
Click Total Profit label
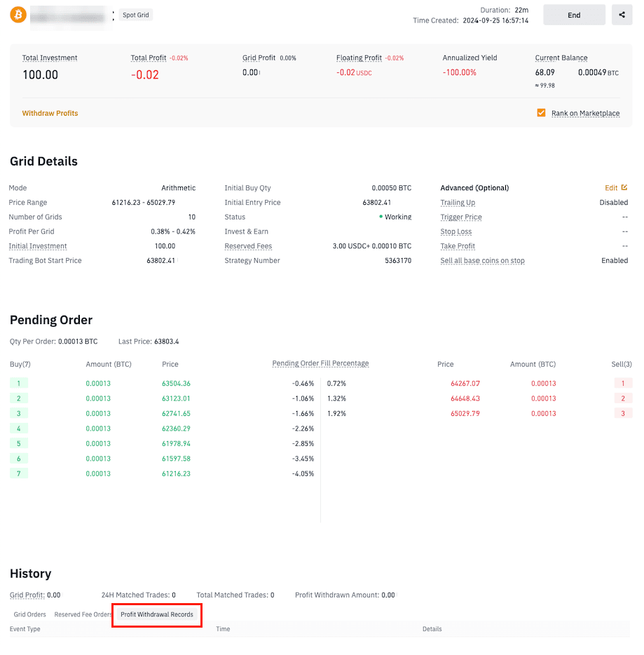(x=148, y=58)
